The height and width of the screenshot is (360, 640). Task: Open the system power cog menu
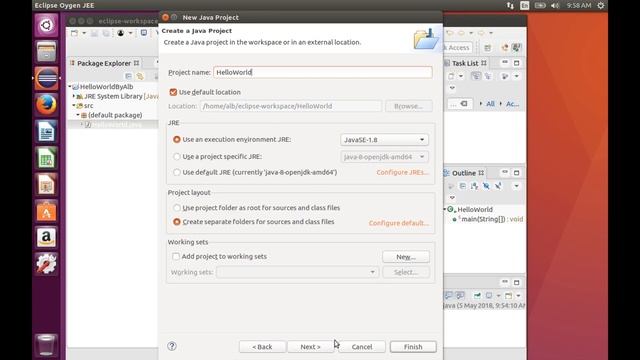601,5
